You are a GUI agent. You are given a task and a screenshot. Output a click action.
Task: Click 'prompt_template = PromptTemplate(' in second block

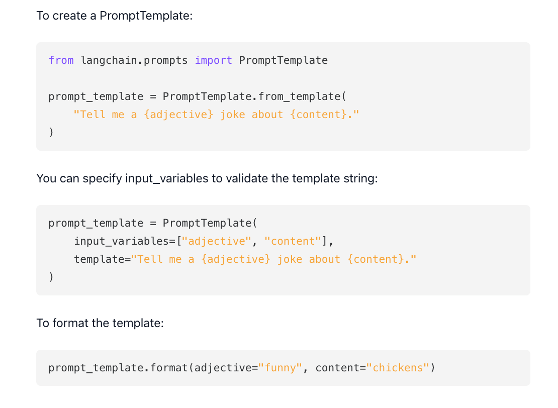[153, 223]
